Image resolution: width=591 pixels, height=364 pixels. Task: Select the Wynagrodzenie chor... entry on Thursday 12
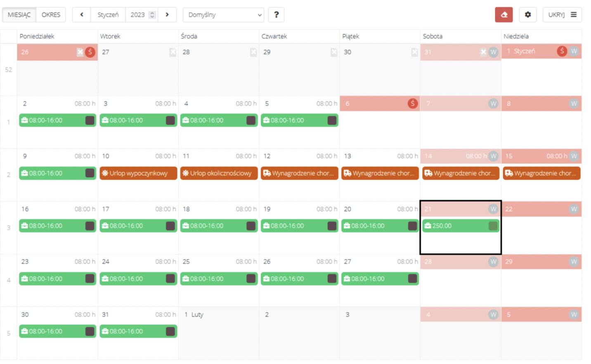coord(299,173)
